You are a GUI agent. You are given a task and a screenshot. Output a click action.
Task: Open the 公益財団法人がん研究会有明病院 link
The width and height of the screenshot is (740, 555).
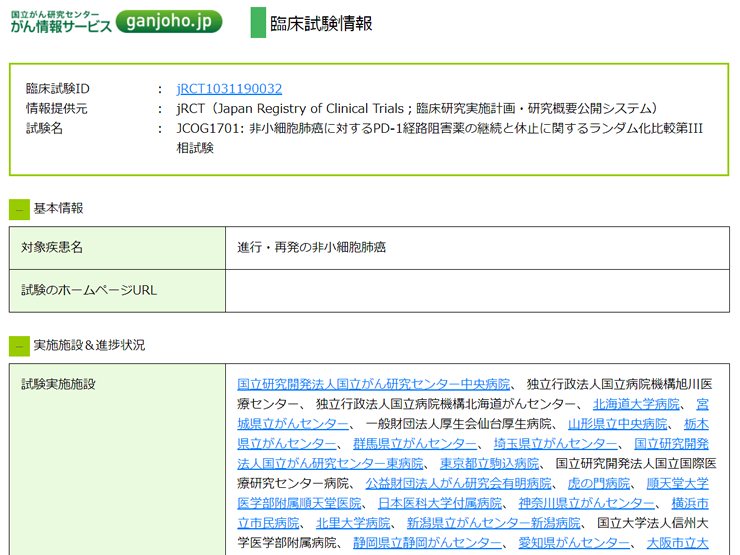458,483
